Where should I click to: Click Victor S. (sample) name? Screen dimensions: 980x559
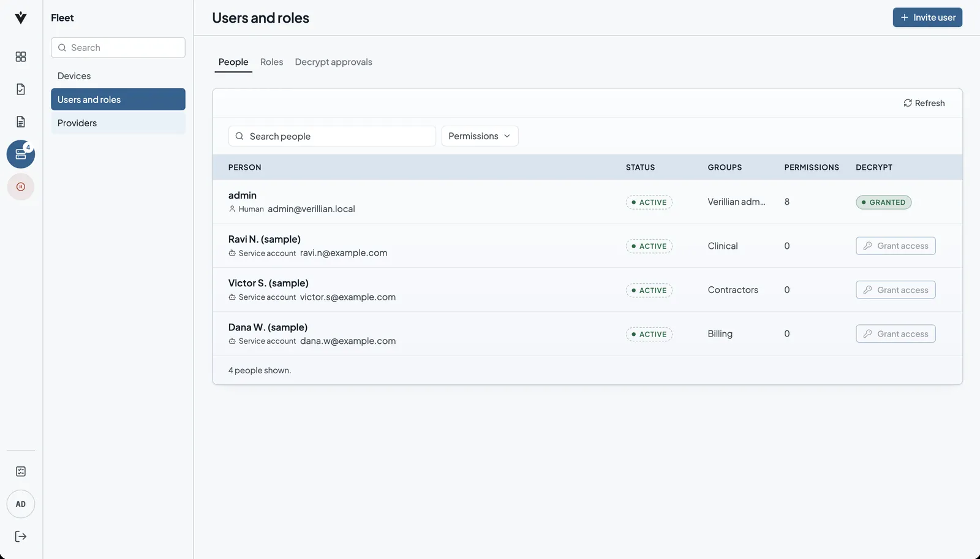(x=268, y=283)
